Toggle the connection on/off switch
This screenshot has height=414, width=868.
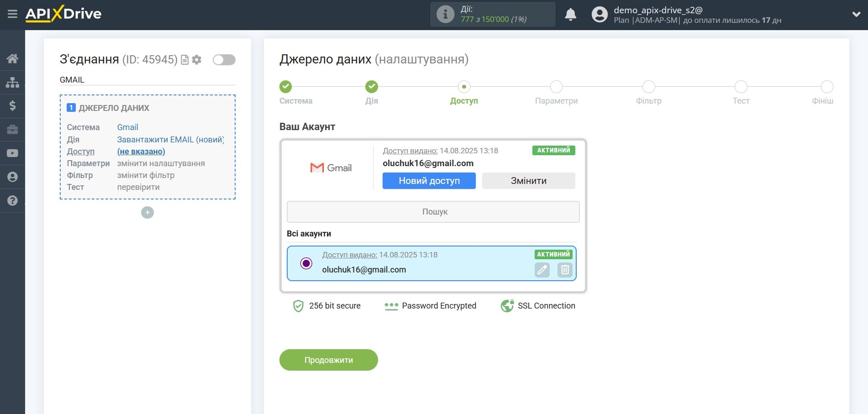coord(224,60)
